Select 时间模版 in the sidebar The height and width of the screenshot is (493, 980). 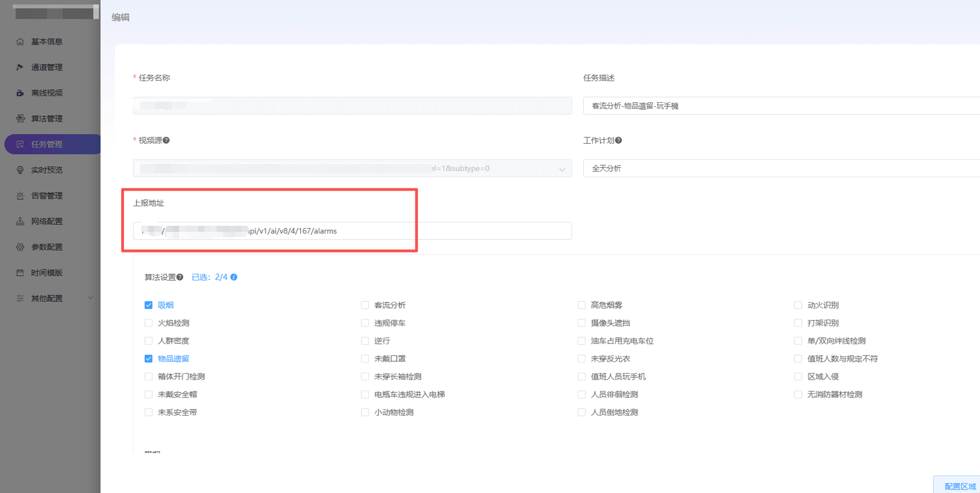pos(47,273)
